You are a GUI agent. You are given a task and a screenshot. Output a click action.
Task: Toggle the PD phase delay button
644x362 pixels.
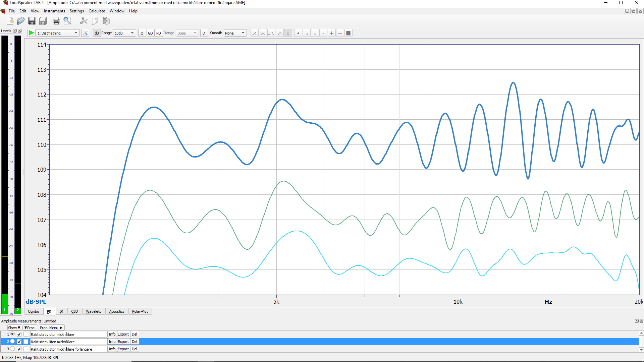(x=159, y=33)
